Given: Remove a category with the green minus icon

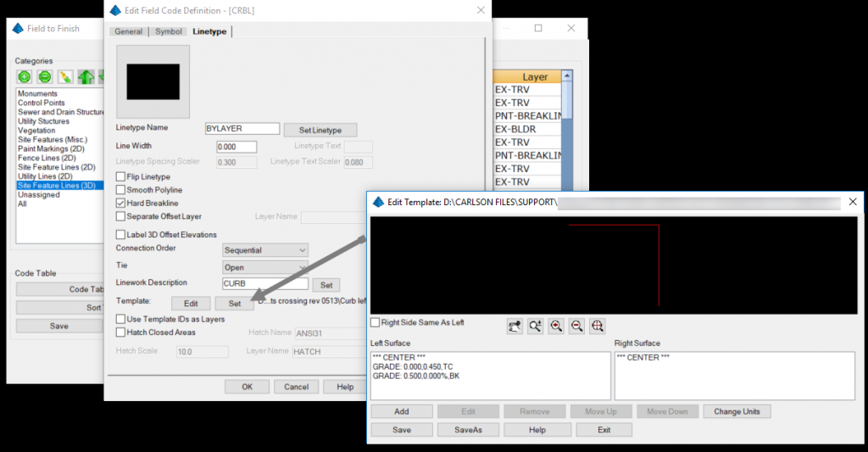Looking at the screenshot, I should click(45, 77).
